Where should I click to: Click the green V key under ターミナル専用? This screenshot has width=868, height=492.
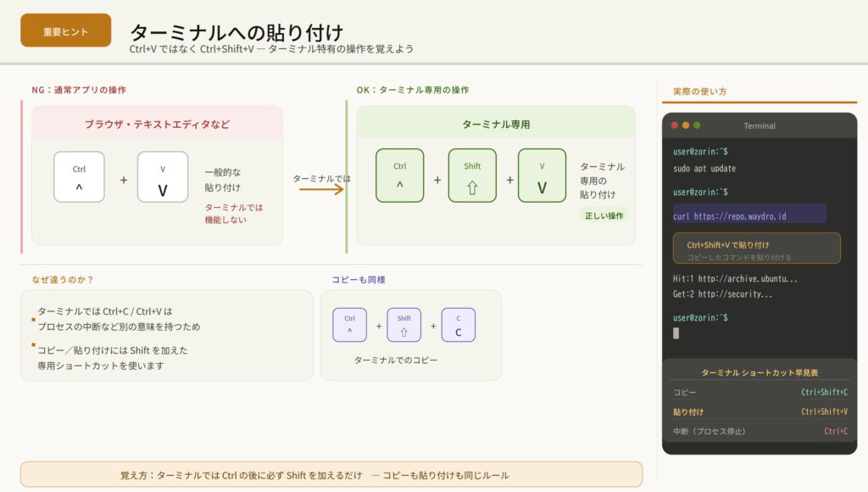[x=542, y=175]
